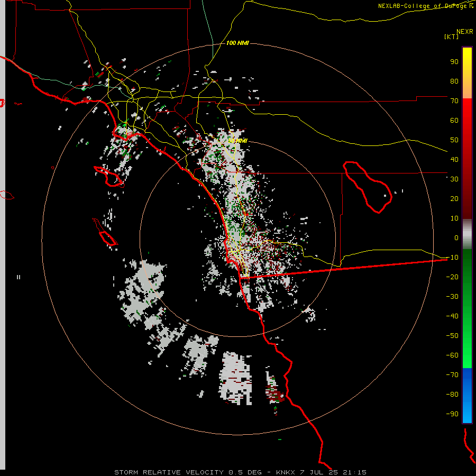Click the 50 value on the velocity scale
476x476 pixels.
454,140
